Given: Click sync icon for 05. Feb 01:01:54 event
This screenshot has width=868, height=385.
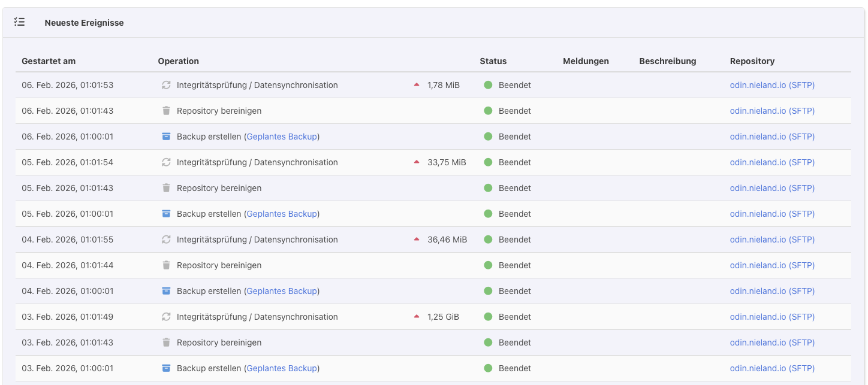Looking at the screenshot, I should click(166, 162).
